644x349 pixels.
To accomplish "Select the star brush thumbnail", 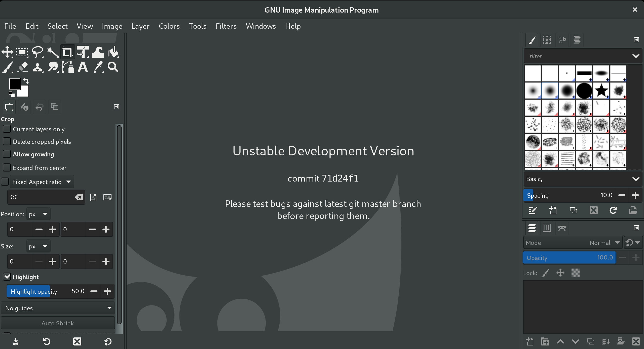I will pyautogui.click(x=601, y=91).
